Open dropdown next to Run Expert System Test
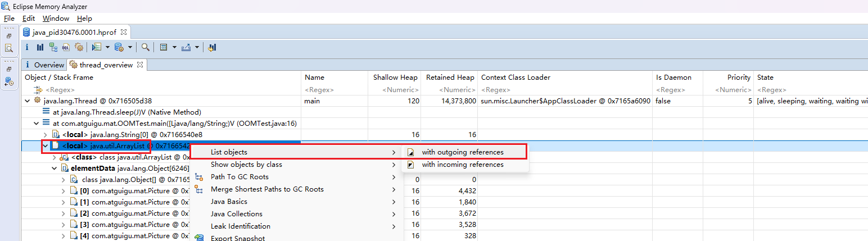The height and width of the screenshot is (241, 868). coord(107,48)
